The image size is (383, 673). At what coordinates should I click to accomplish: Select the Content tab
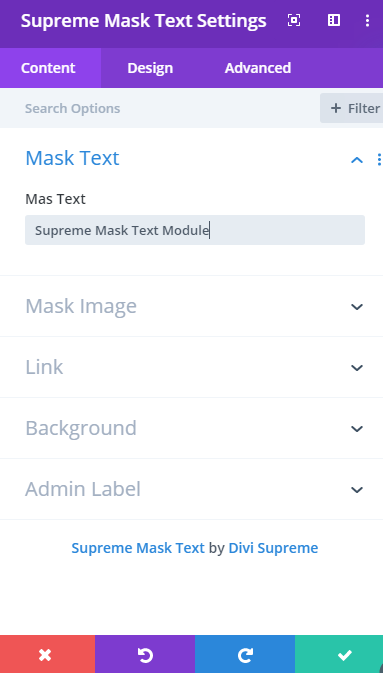coord(48,68)
